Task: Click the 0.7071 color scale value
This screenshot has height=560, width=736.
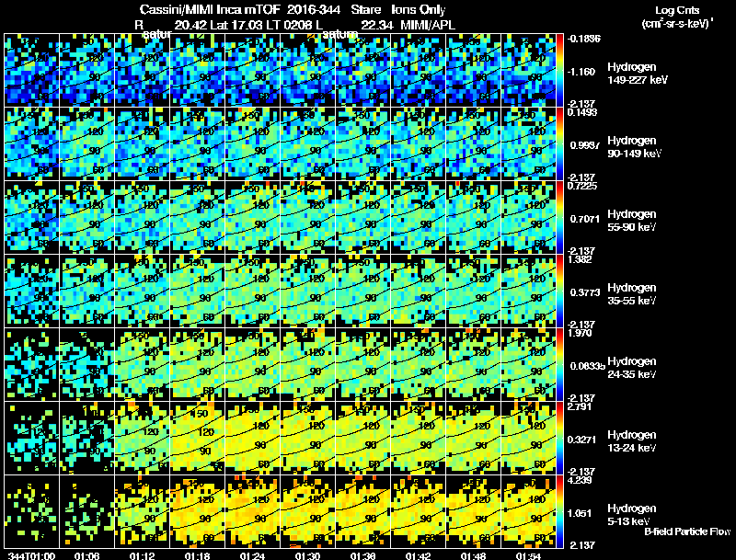Action: click(x=585, y=219)
